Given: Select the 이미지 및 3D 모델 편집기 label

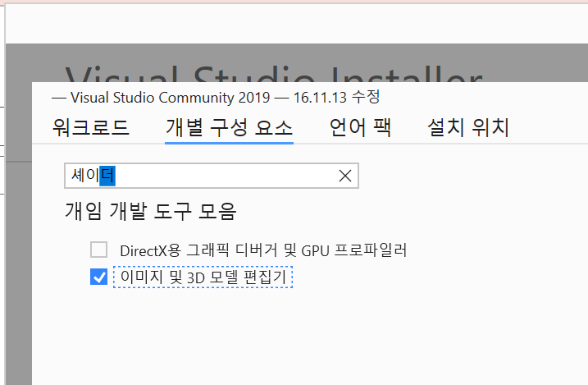Looking at the screenshot, I should click(203, 277).
